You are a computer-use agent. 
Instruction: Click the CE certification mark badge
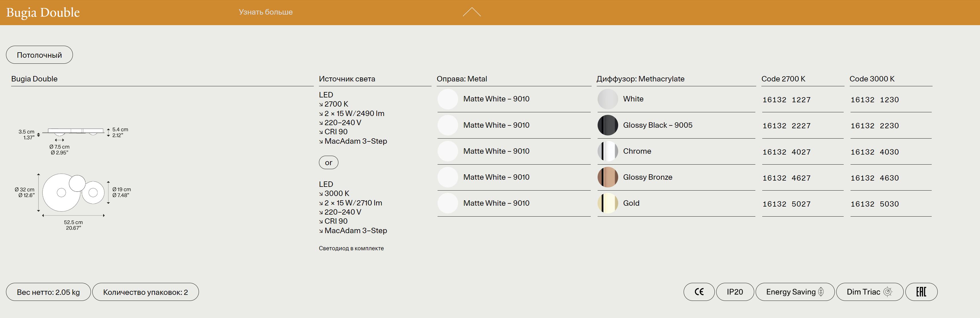pyautogui.click(x=698, y=292)
